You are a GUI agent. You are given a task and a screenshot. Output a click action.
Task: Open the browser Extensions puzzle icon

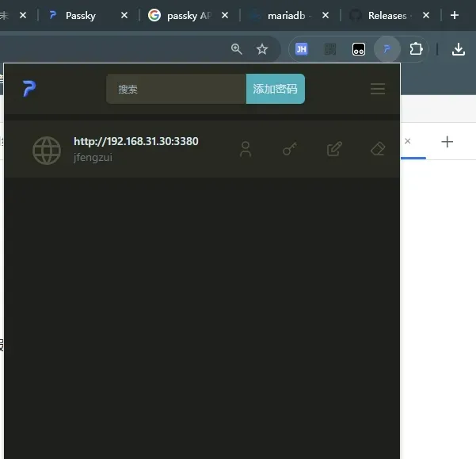pyautogui.click(x=416, y=49)
